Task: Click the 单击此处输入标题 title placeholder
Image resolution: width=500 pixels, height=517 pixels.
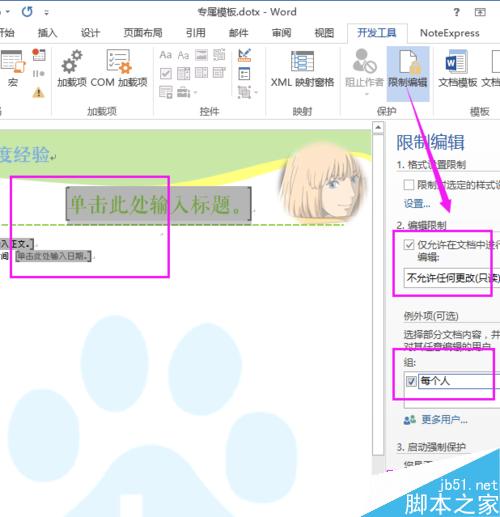Action: click(x=159, y=204)
